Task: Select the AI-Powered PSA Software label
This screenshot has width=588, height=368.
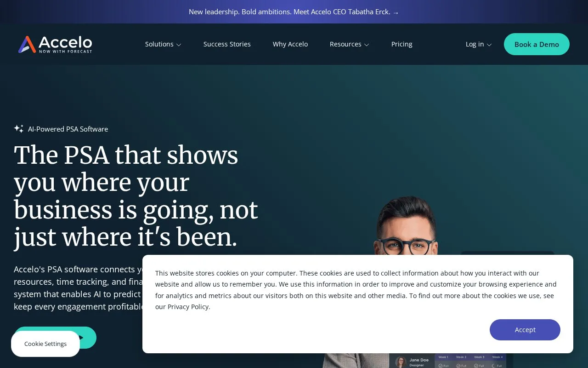Action: pos(68,129)
